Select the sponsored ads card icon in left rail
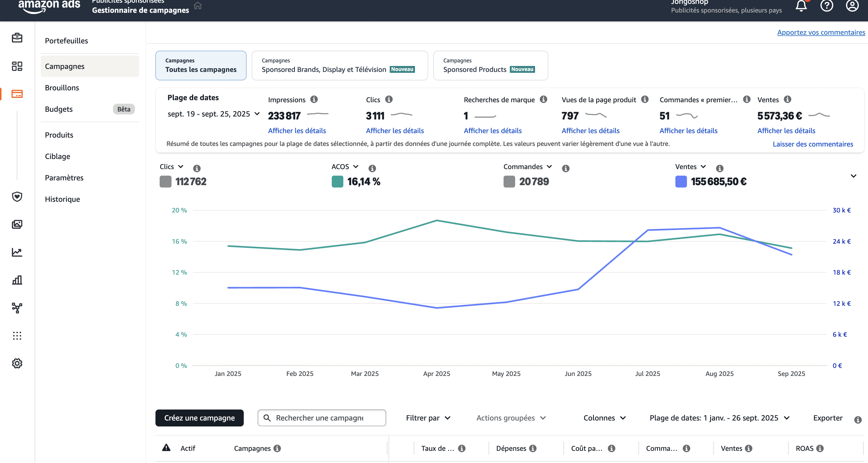The image size is (868, 463). pyautogui.click(x=17, y=94)
